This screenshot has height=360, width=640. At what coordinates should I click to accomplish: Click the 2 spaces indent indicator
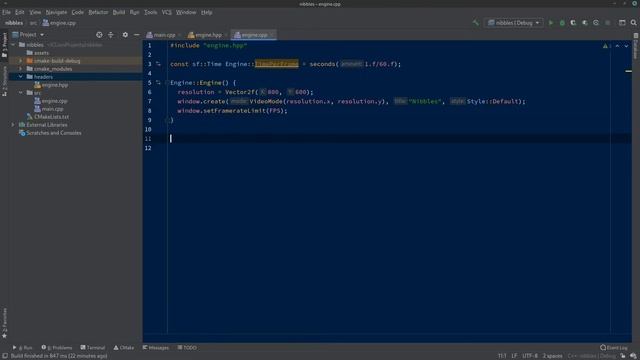pyautogui.click(x=552, y=356)
